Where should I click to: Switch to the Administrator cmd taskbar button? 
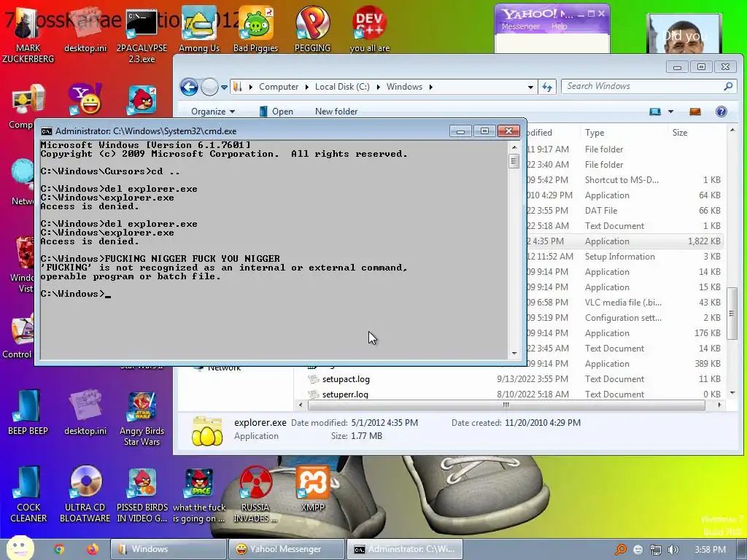pyautogui.click(x=404, y=549)
